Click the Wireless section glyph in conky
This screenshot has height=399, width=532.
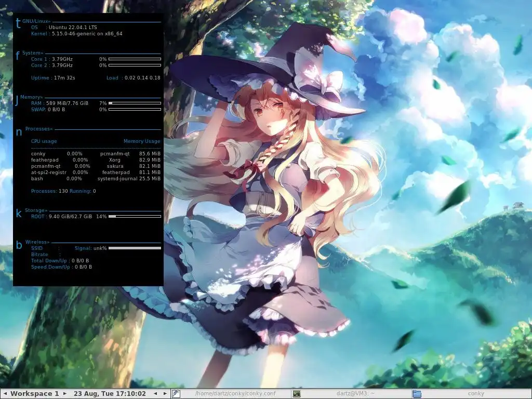tap(19, 245)
